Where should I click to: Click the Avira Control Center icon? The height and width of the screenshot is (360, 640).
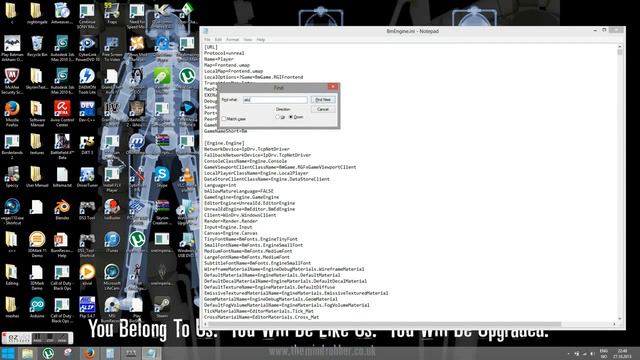[x=62, y=114]
